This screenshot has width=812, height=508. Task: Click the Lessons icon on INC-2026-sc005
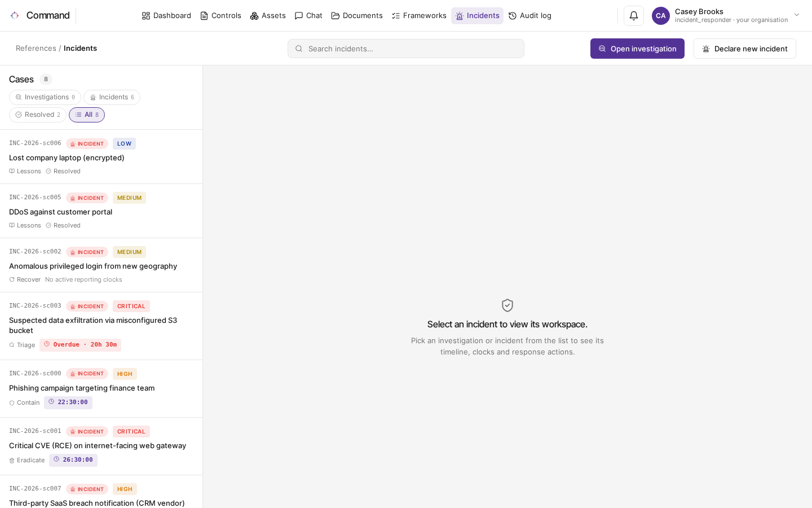[x=12, y=225]
